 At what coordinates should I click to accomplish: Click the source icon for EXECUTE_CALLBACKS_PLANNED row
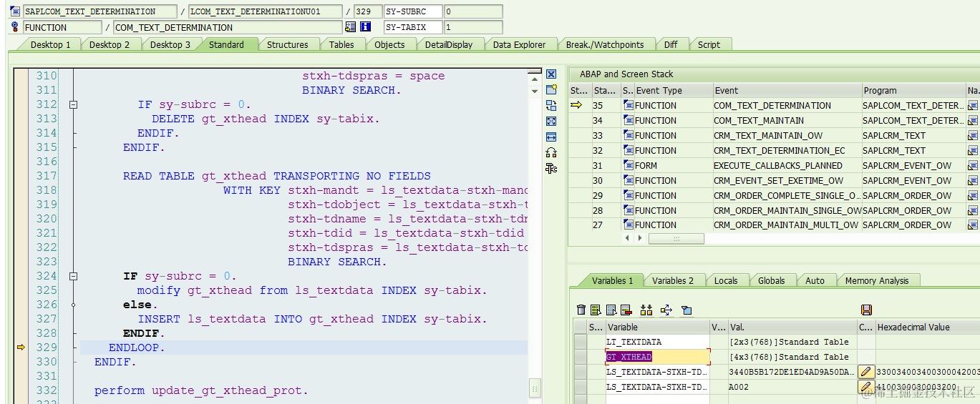pyautogui.click(x=629, y=165)
